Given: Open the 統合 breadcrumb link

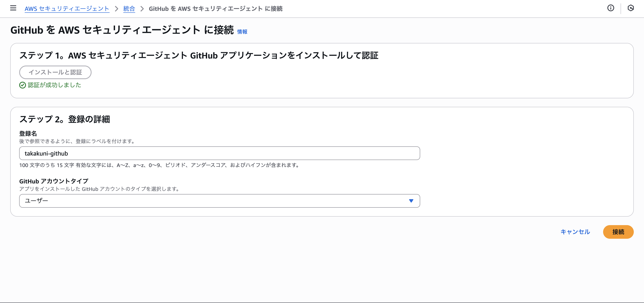Looking at the screenshot, I should point(129,9).
